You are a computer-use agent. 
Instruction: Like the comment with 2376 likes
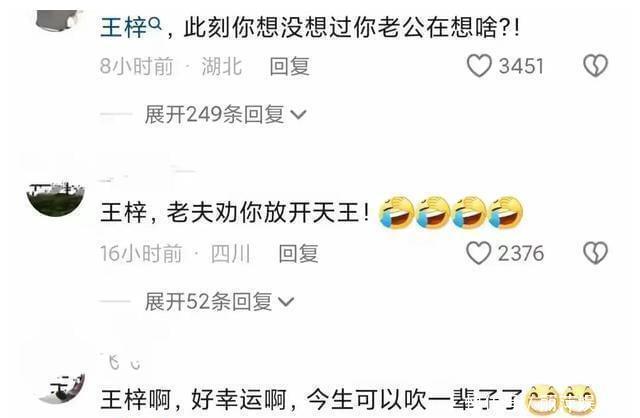pyautogui.click(x=478, y=253)
